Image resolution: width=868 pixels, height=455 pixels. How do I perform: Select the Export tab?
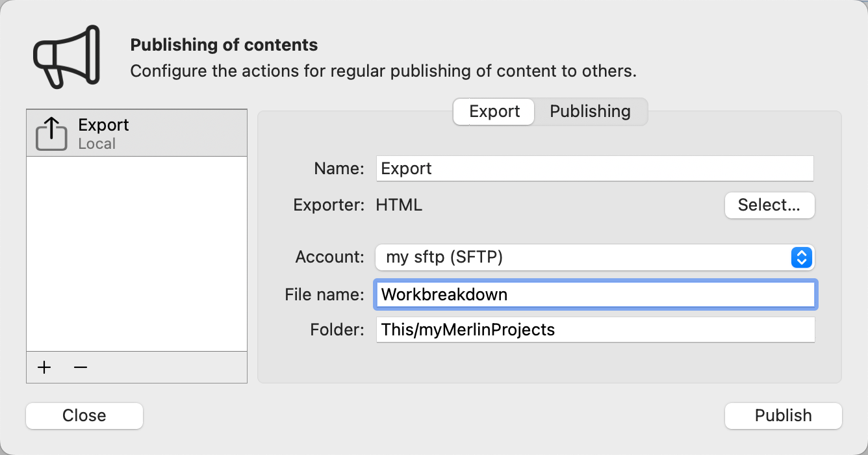[x=493, y=111]
